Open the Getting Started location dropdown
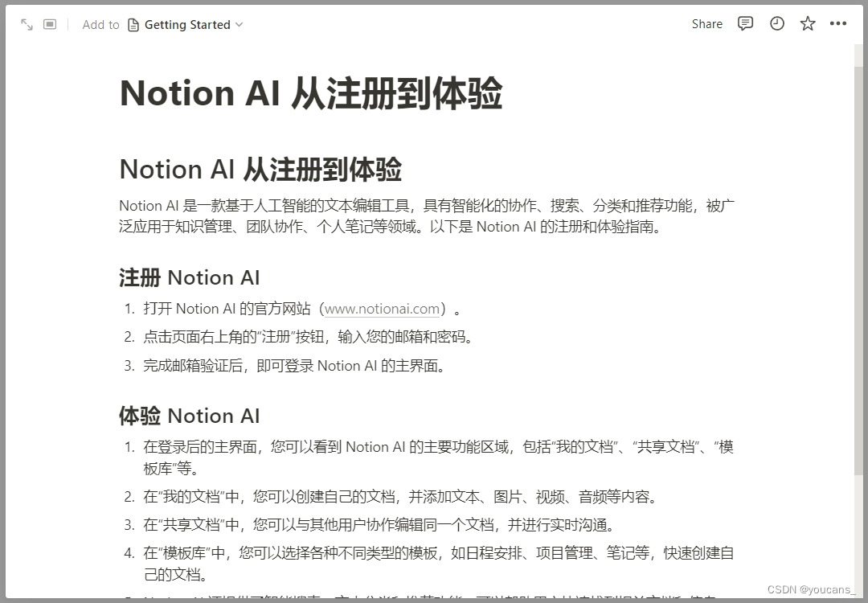This screenshot has width=868, height=603. pos(193,25)
